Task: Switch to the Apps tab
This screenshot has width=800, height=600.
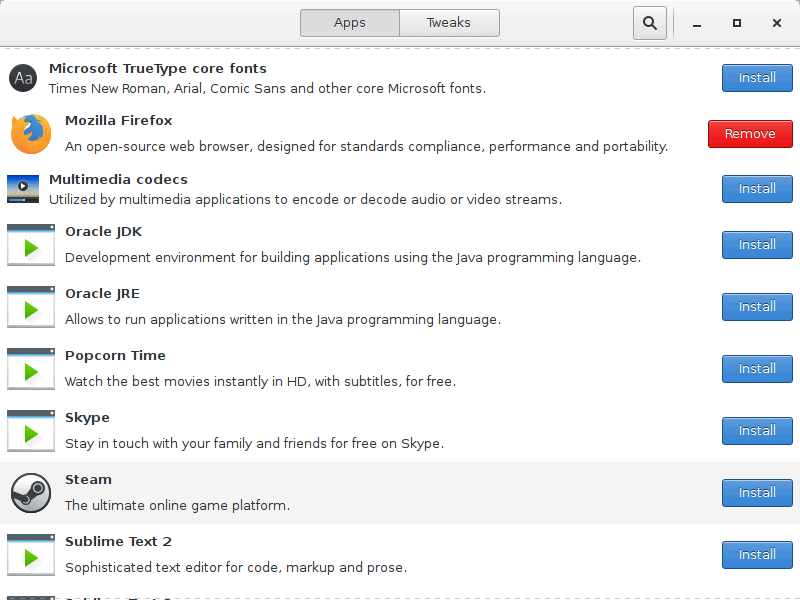Action: tap(350, 23)
